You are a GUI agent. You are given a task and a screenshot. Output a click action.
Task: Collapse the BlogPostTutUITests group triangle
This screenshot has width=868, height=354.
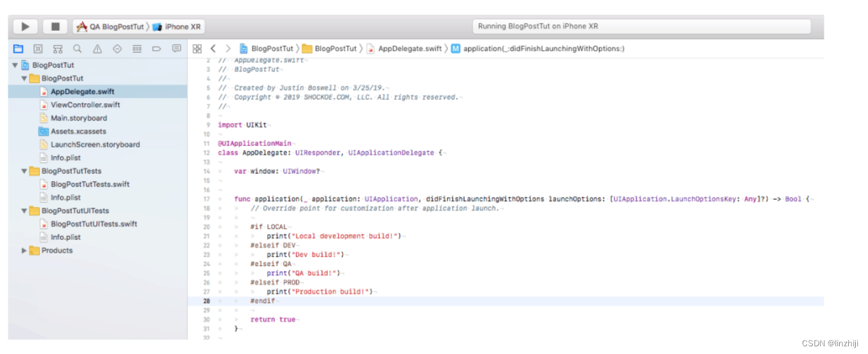pos(24,211)
